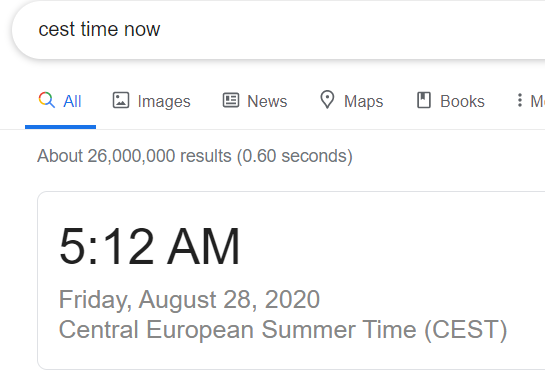Click the Friday, August 28, 2020 date
Viewport: 545px width, 390px height.
click(189, 300)
